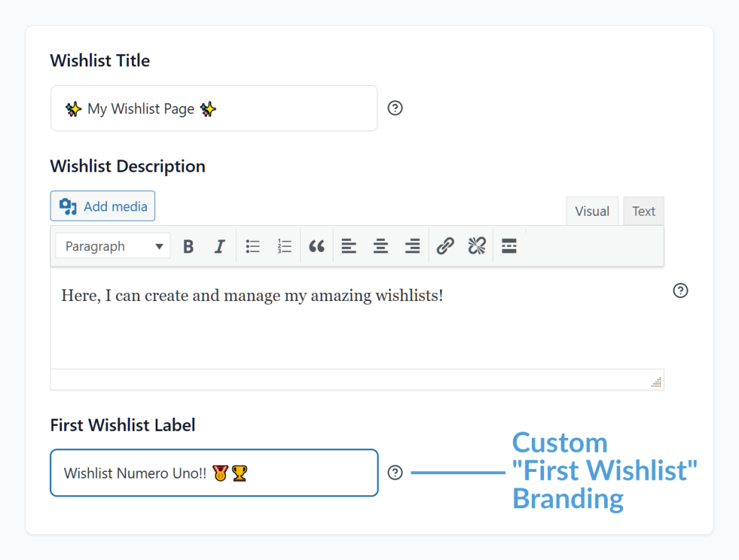Open help tooltip for Wishlist Title
The height and width of the screenshot is (560, 739).
click(x=395, y=108)
